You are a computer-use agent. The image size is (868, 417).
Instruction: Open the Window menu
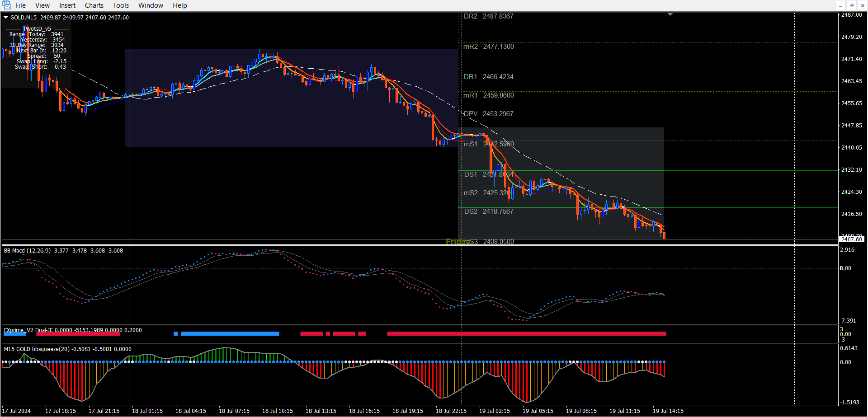click(151, 5)
